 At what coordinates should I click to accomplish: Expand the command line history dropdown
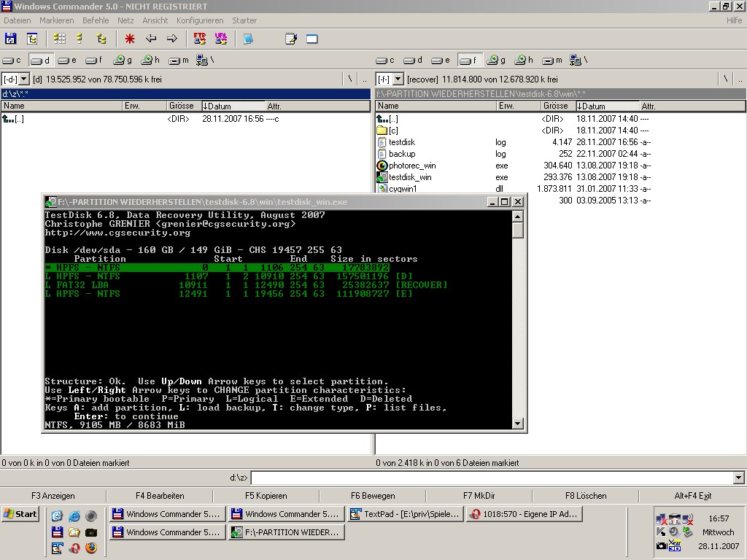(738, 477)
